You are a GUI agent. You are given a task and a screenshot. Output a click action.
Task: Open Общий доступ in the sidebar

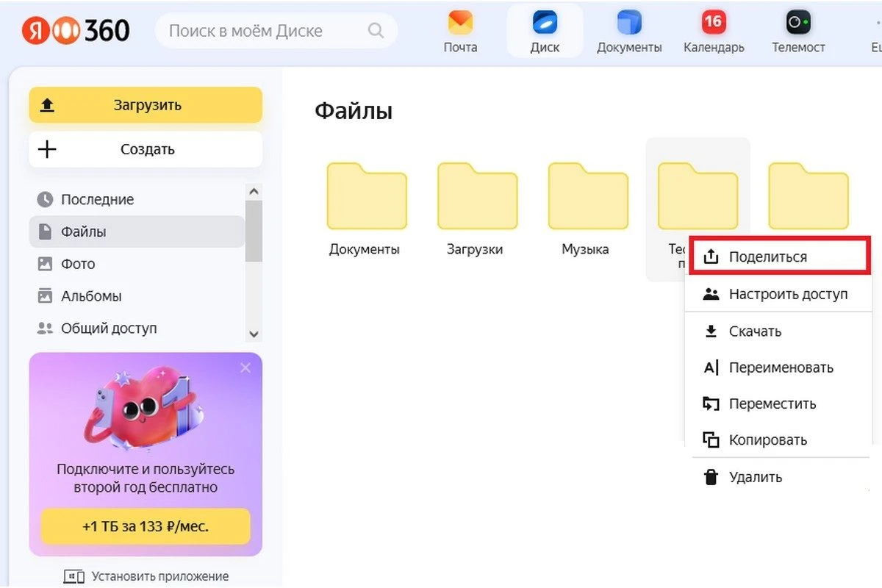[x=137, y=329]
